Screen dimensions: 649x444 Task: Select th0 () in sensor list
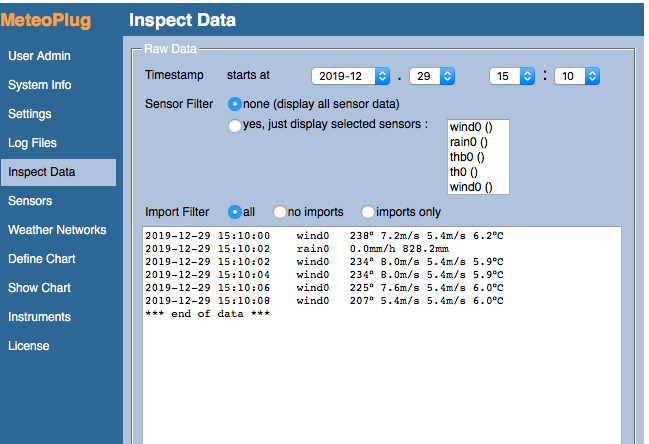click(x=478, y=172)
